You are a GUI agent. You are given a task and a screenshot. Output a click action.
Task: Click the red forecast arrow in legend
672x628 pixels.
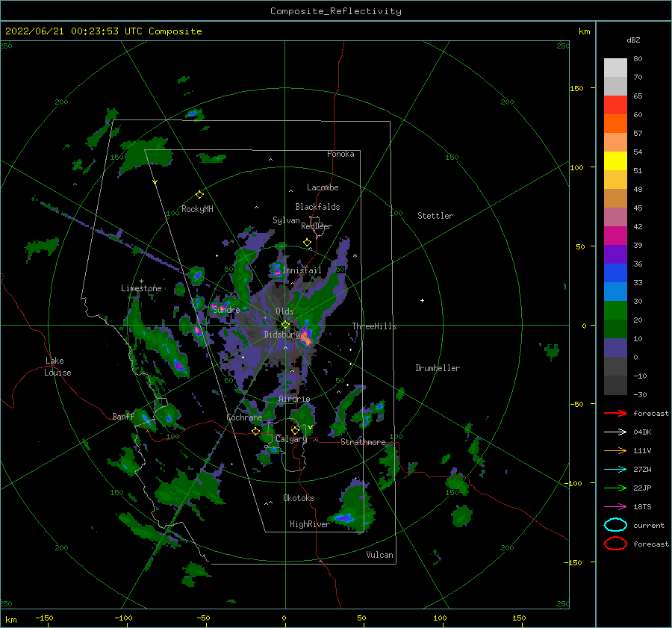coord(615,413)
